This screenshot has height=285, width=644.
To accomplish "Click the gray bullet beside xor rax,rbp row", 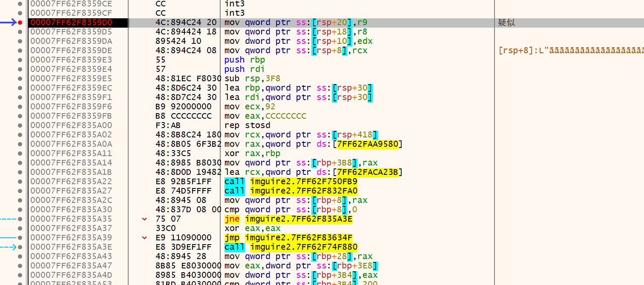I will pyautogui.click(x=20, y=154).
